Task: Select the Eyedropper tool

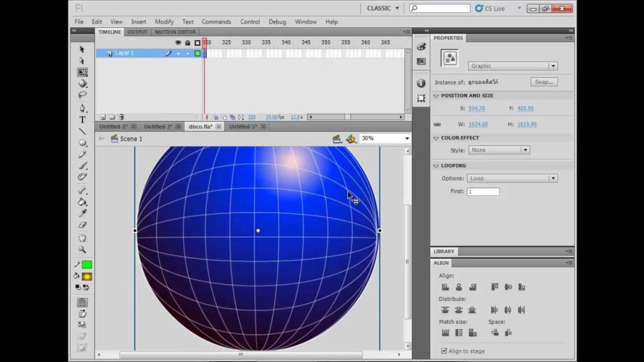Action: tap(82, 214)
